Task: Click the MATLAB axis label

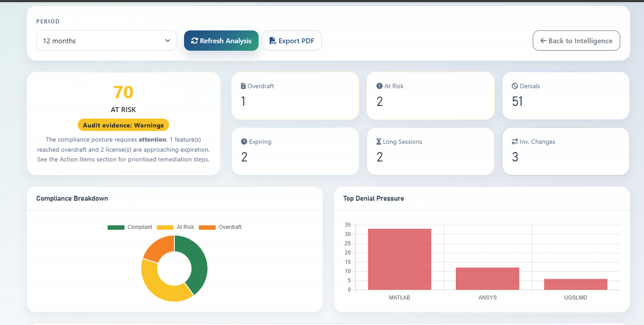Action: click(x=399, y=297)
